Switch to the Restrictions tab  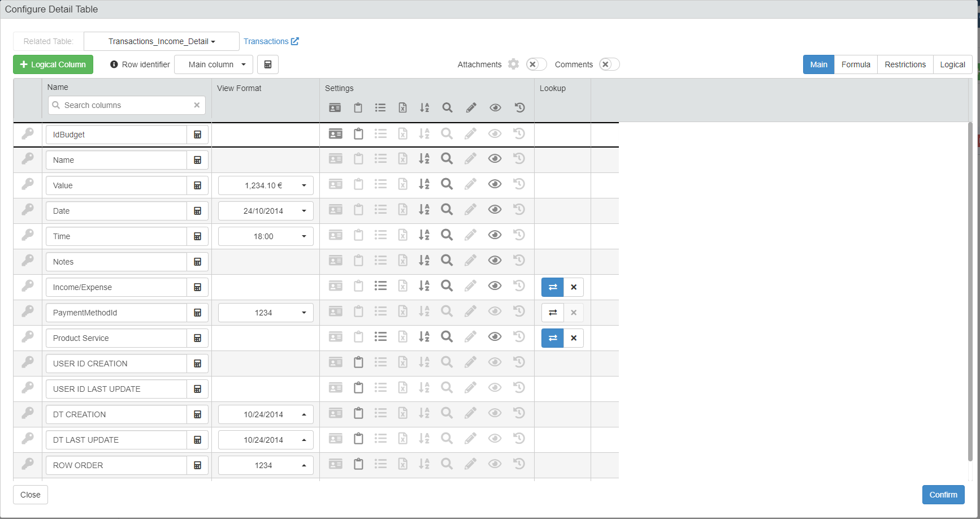[904, 64]
